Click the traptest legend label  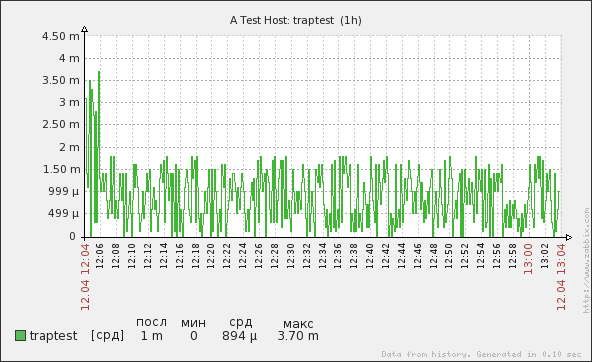point(53,336)
